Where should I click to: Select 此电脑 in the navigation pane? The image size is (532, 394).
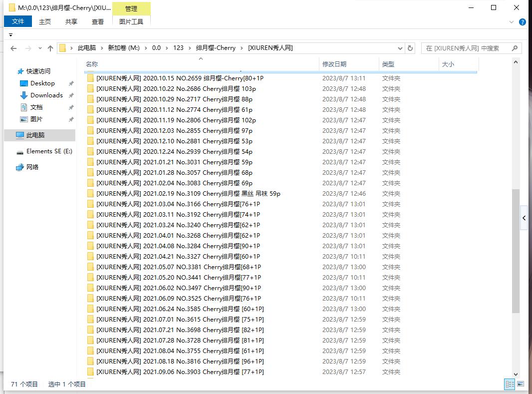(x=40, y=135)
